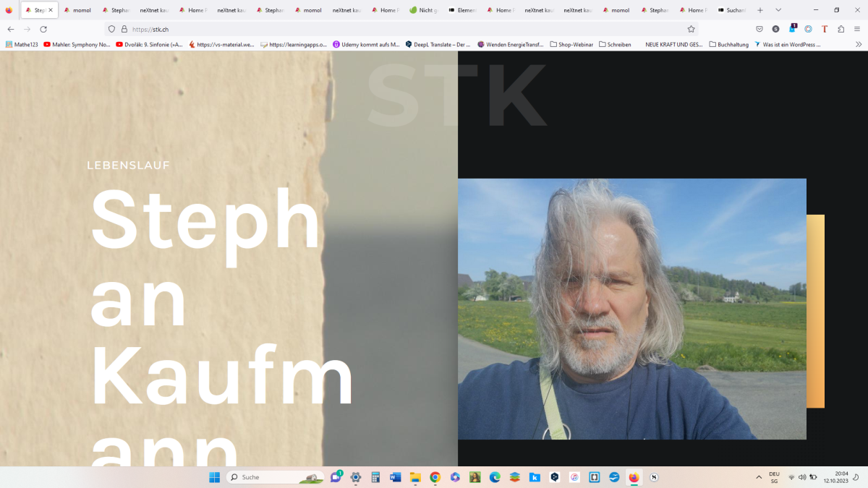868x488 pixels.
Task: Show more bookmarks via overflow chevron
Action: click(858, 44)
